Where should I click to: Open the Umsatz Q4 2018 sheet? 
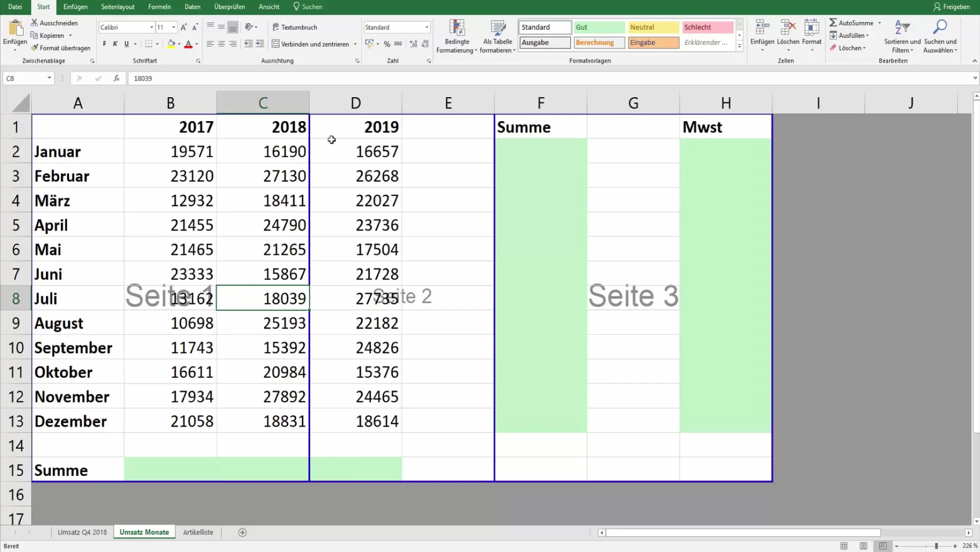[x=82, y=532]
